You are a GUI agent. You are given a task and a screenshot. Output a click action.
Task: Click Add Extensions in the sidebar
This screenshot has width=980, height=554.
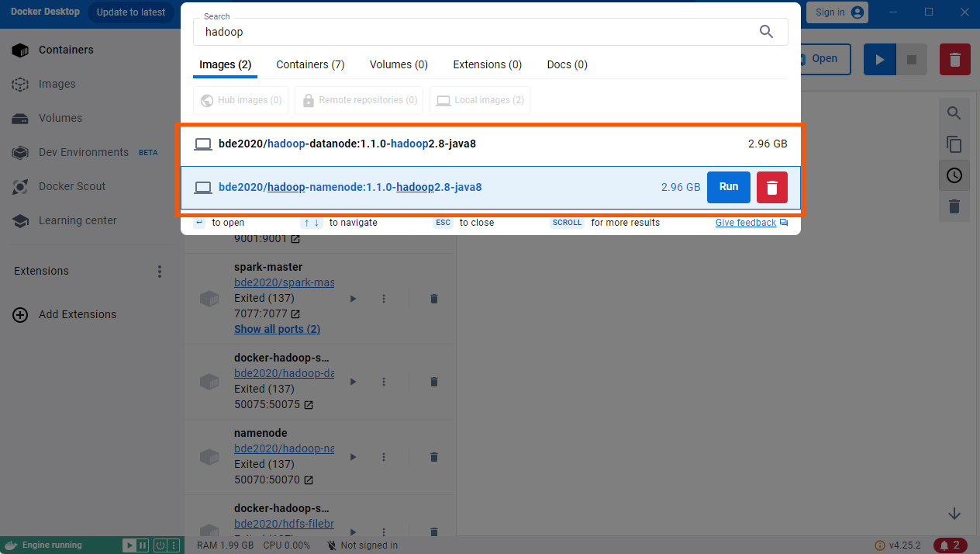pos(64,314)
